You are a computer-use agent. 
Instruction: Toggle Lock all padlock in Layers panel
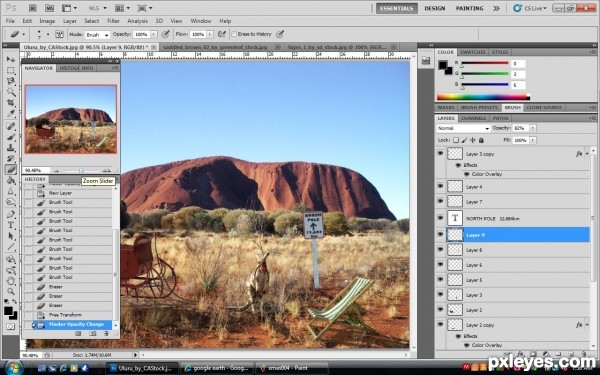(481, 140)
